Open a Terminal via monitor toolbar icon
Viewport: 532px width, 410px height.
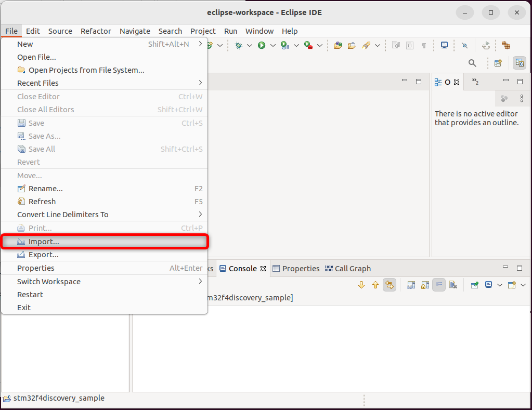pos(444,45)
